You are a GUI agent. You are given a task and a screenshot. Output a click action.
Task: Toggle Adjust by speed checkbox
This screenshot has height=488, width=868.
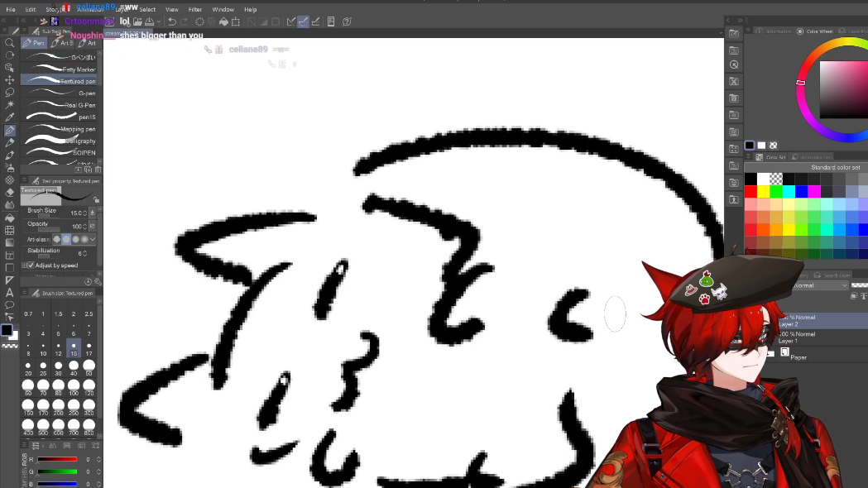[31, 266]
